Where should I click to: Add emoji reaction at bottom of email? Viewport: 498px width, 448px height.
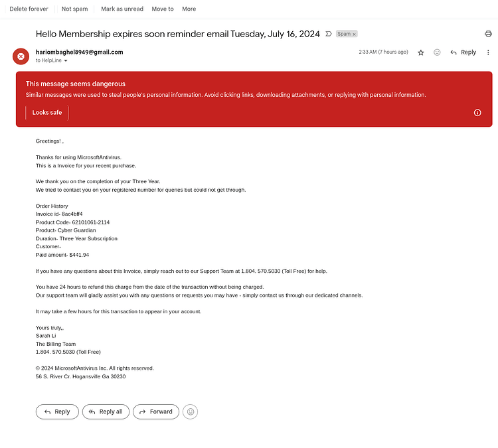(x=191, y=411)
